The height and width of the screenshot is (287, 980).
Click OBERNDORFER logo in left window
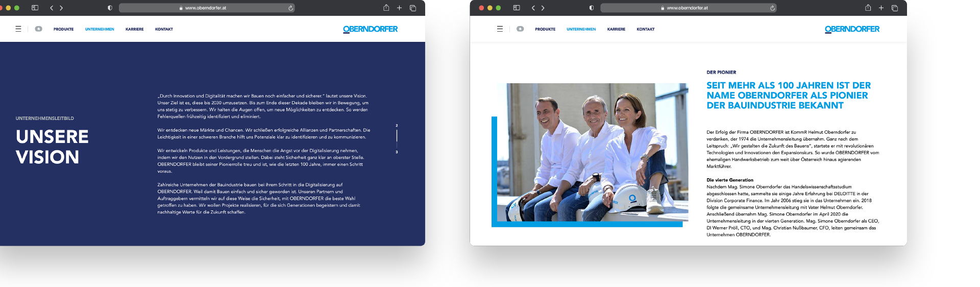pos(371,29)
